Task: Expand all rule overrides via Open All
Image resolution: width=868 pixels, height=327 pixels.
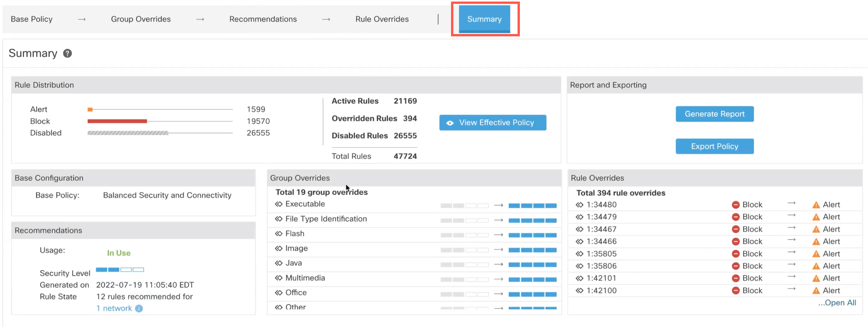Action: coord(837,303)
